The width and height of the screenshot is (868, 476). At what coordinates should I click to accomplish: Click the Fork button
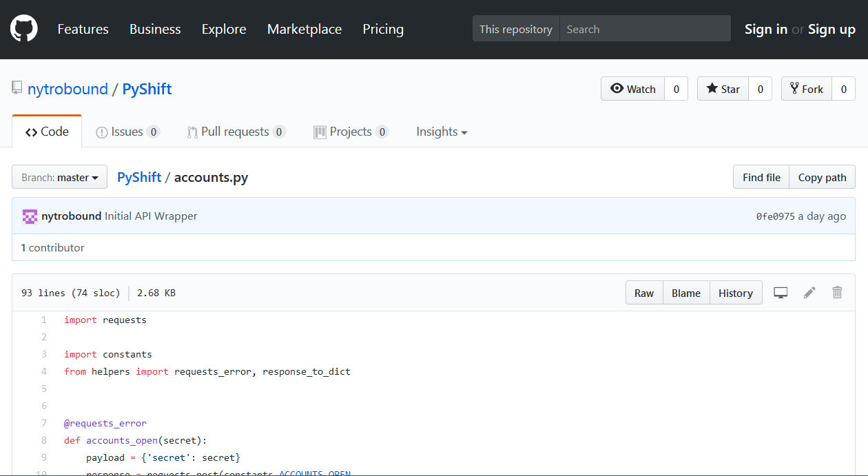pos(807,89)
